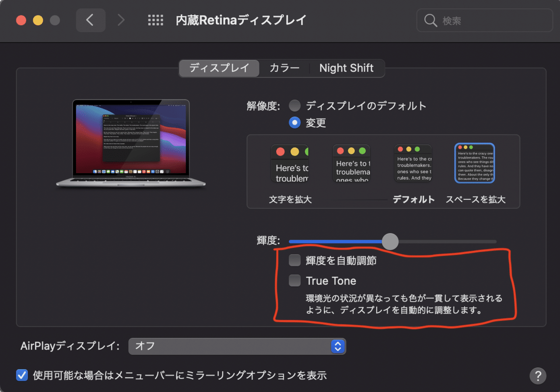560x392 pixels.
Task: Select the 文字を拡大 scaling thumbnail
Action: point(289,163)
